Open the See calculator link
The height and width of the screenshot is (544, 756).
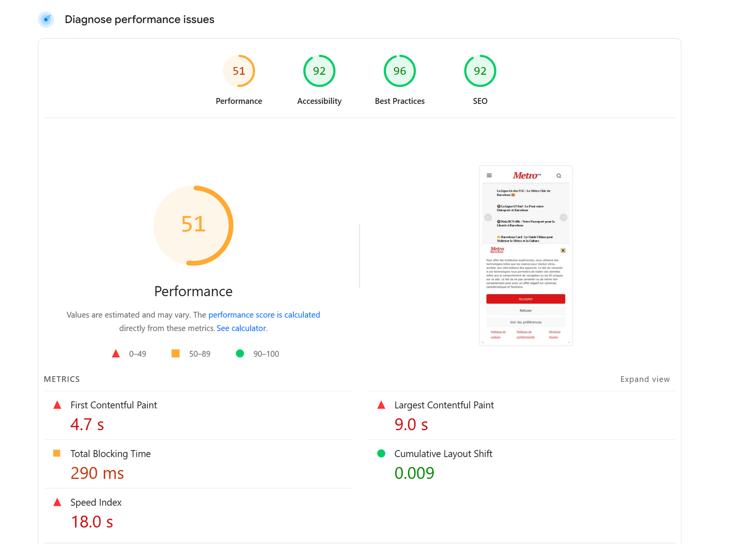tap(241, 328)
